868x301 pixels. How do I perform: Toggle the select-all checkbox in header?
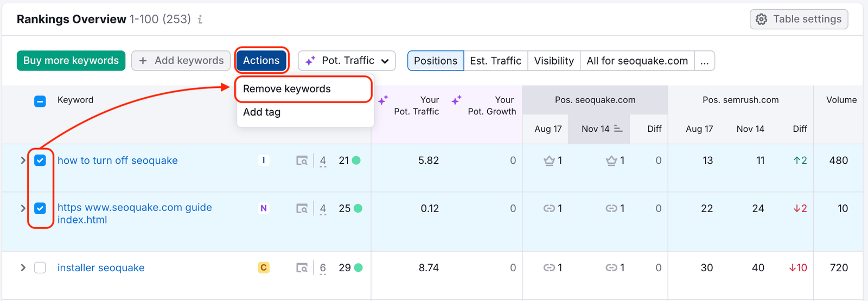click(x=40, y=101)
